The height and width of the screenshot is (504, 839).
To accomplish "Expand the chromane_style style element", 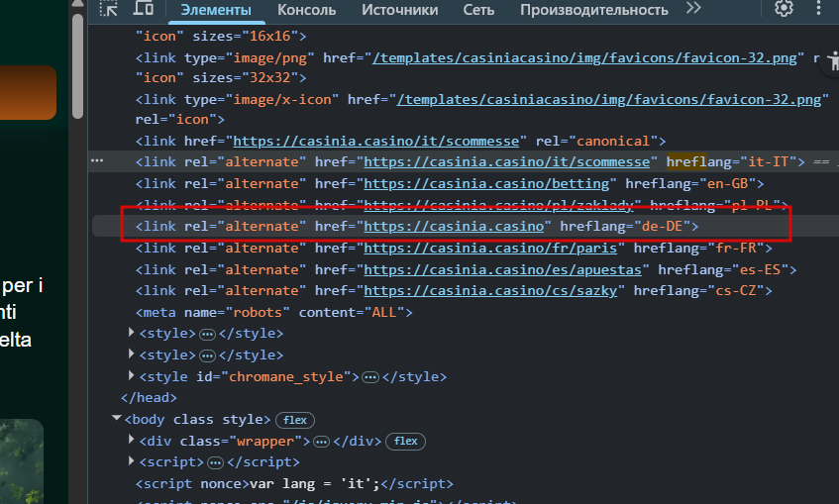I will click(131, 376).
